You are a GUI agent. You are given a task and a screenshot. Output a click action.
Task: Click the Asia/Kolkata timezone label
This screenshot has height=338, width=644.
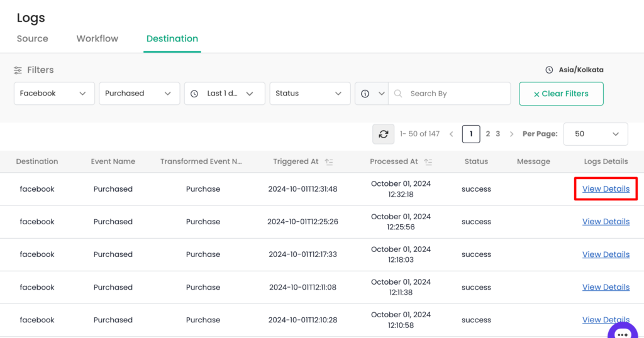pos(581,70)
